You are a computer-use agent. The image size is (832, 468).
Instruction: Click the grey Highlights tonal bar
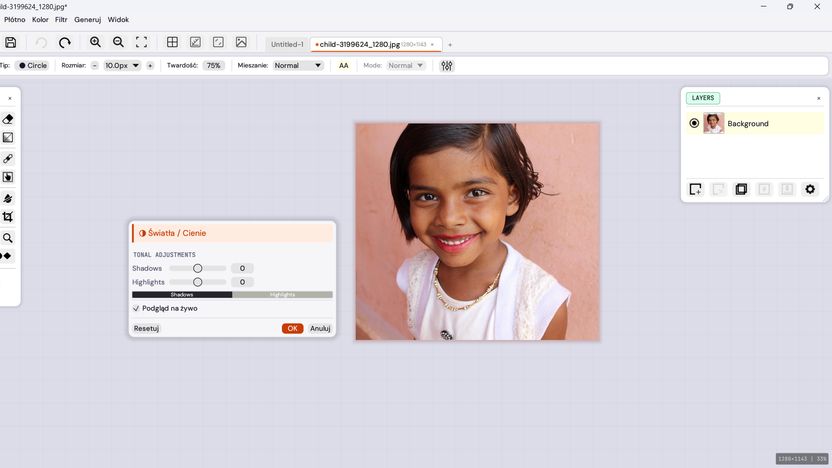pyautogui.click(x=282, y=294)
